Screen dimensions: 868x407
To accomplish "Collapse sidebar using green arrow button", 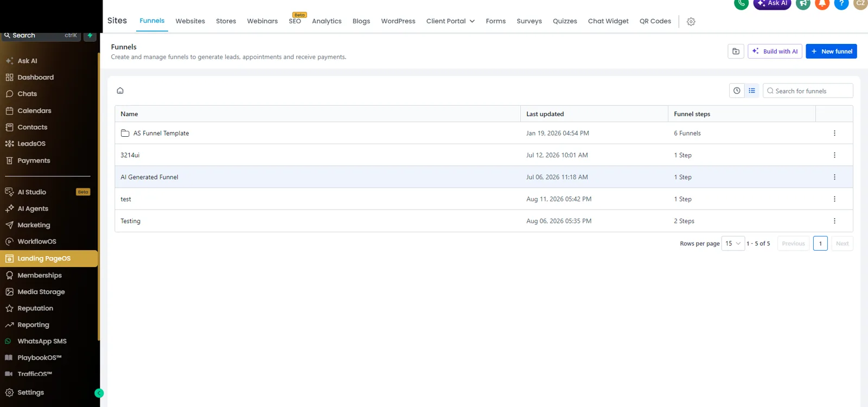I will [99, 393].
